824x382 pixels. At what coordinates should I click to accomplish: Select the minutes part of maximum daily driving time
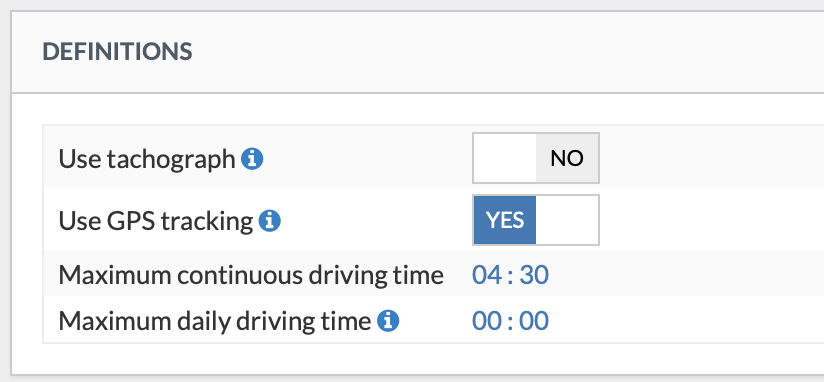[x=534, y=321]
